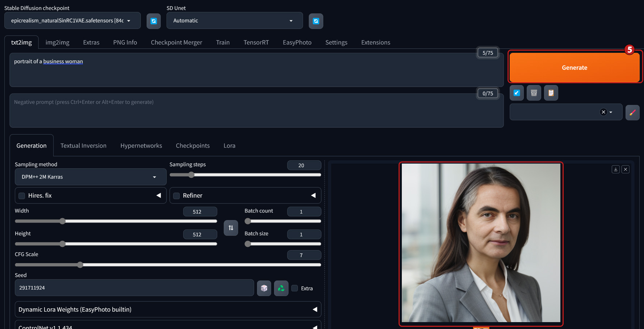The height and width of the screenshot is (329, 644).
Task: Click the Negative prompt text box
Action: tap(257, 110)
